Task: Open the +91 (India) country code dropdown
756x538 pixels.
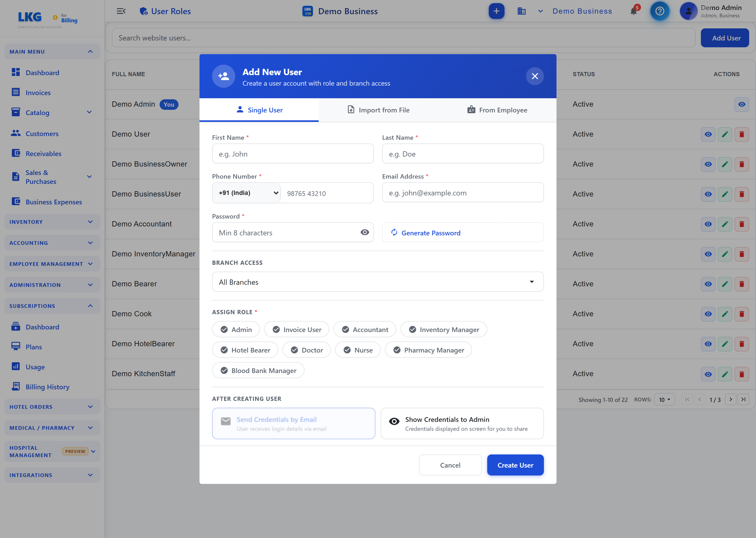Action: click(246, 193)
